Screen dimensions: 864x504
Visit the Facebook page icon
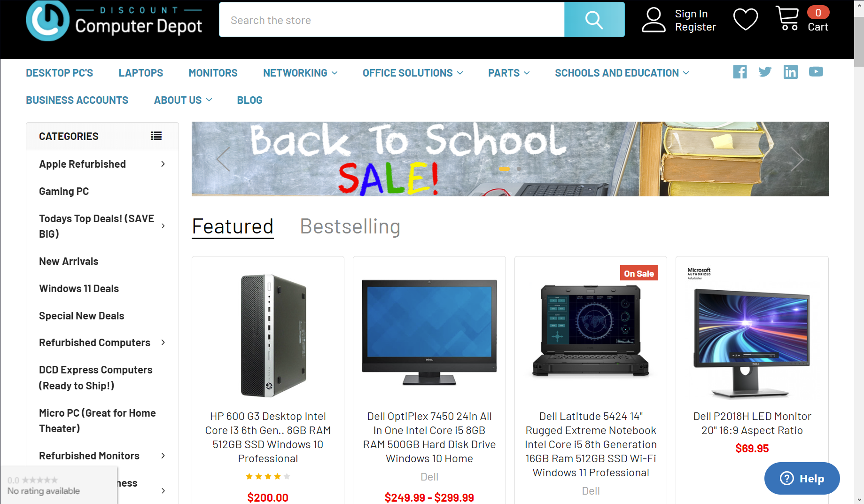[x=740, y=72]
